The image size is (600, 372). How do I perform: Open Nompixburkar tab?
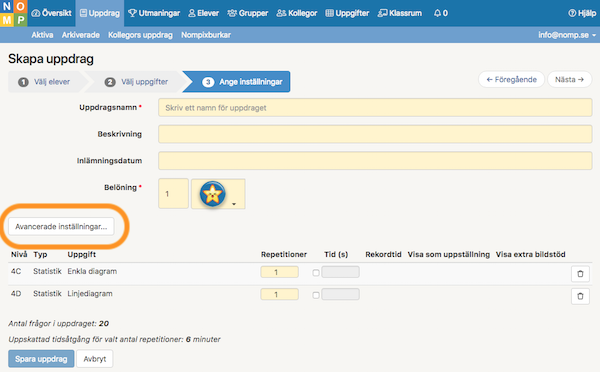[206, 35]
